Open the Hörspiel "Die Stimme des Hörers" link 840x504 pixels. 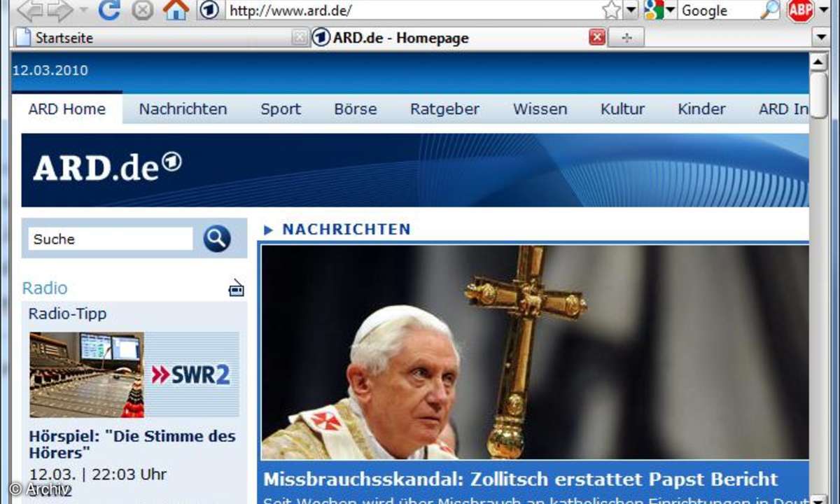[132, 444]
